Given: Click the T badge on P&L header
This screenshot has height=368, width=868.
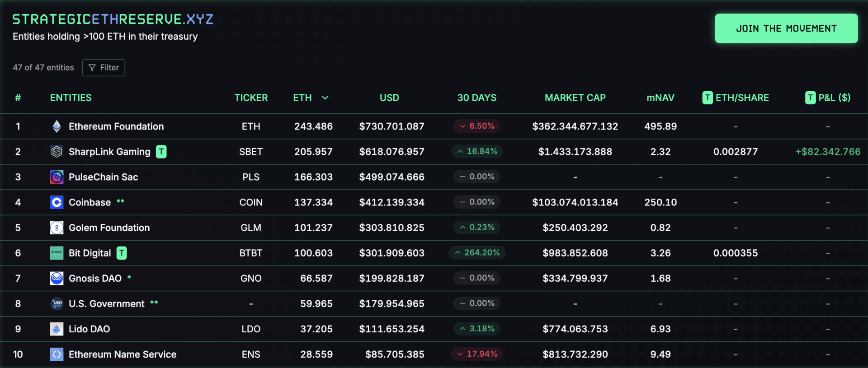Looking at the screenshot, I should [811, 98].
